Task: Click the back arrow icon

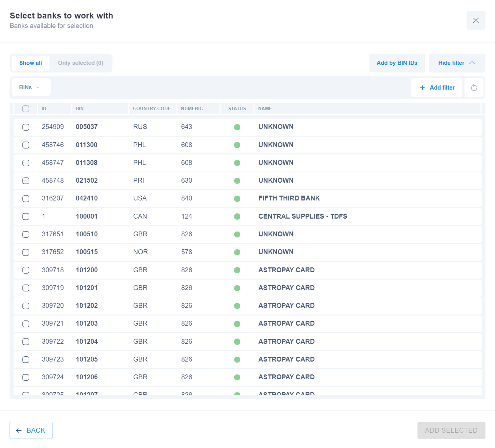Action: pos(19,431)
